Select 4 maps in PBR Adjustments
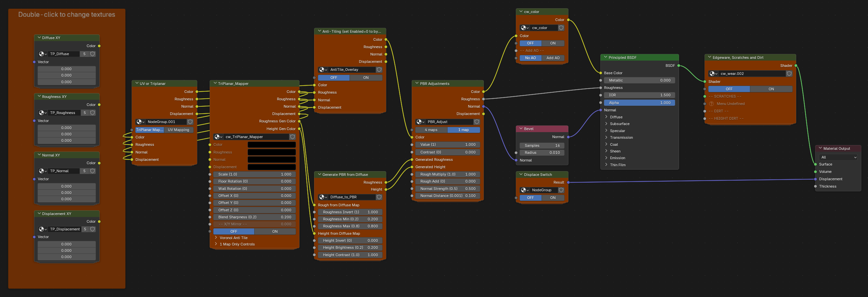This screenshot has width=868, height=297. point(431,130)
